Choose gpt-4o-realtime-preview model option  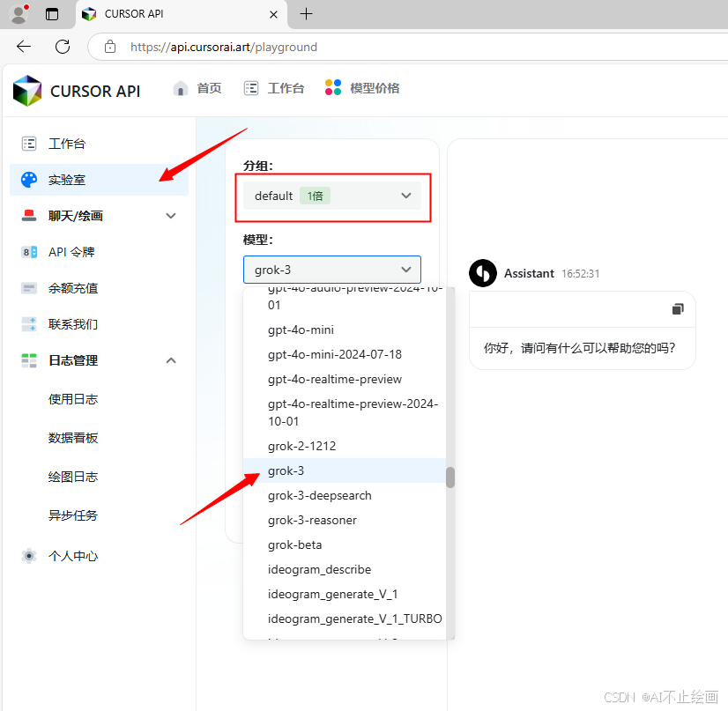point(345,379)
